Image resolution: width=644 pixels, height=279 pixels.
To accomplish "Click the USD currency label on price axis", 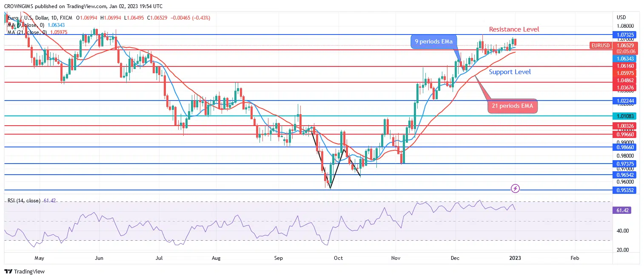I will click(621, 17).
